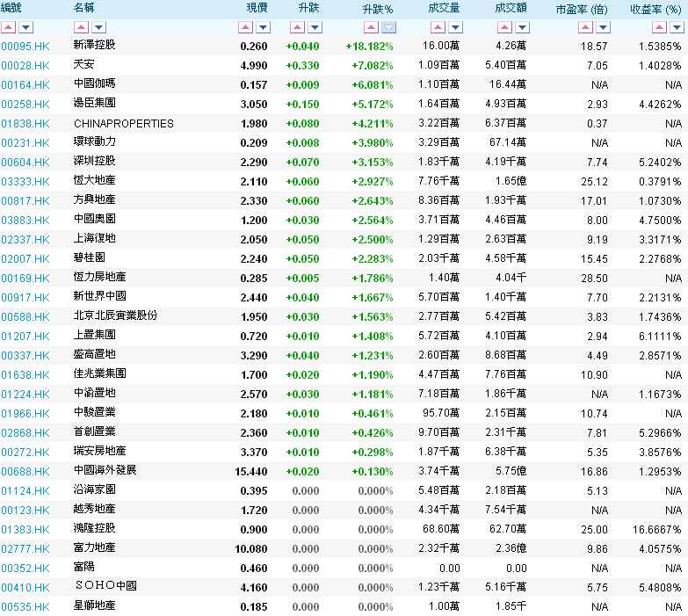Open stock link 00028.HK
The height and width of the screenshot is (616, 688).
(x=25, y=66)
